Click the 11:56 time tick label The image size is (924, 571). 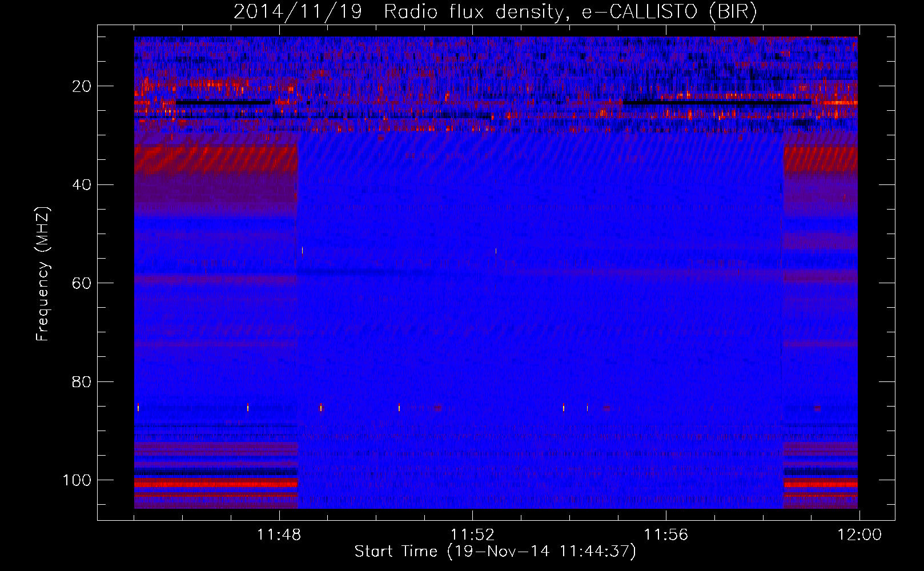[x=666, y=535]
